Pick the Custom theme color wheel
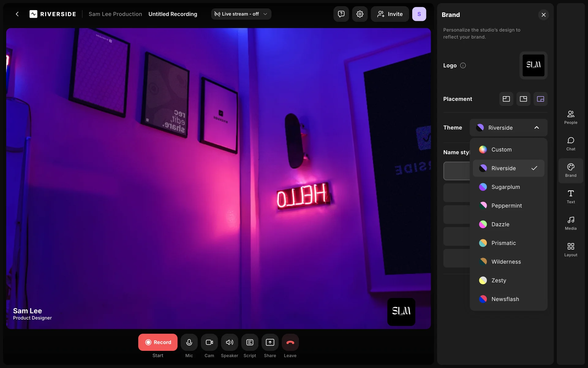The image size is (588, 368). pos(483,150)
